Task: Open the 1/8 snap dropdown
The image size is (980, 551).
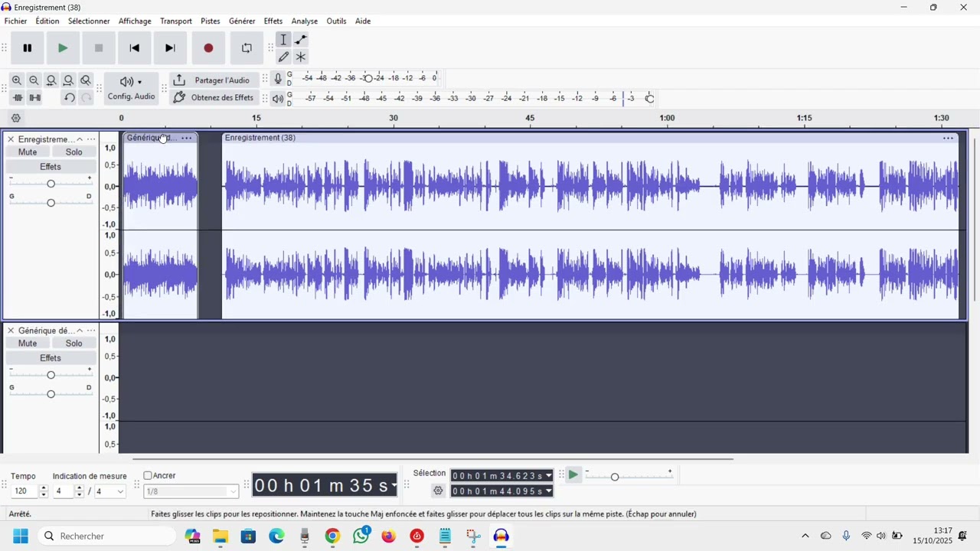Action: [x=191, y=492]
